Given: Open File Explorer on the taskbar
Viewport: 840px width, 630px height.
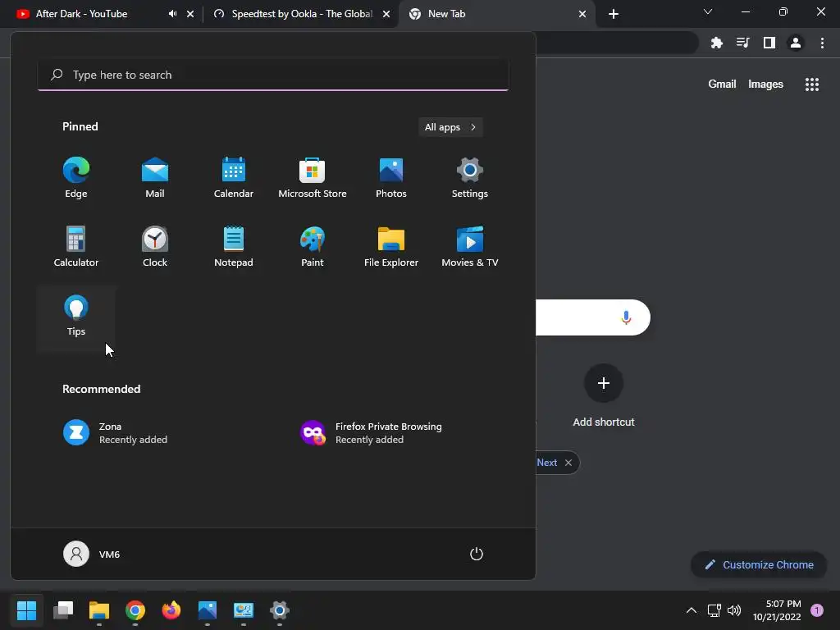Looking at the screenshot, I should coord(99,609).
